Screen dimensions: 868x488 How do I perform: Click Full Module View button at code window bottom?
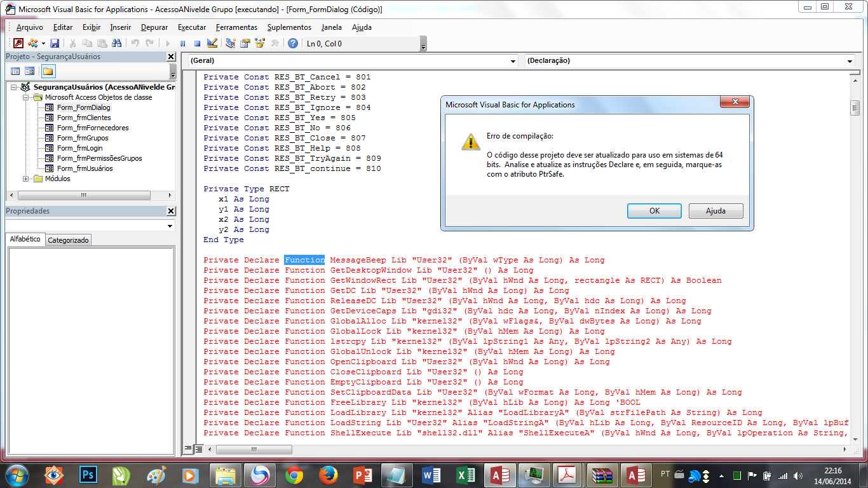point(198,449)
